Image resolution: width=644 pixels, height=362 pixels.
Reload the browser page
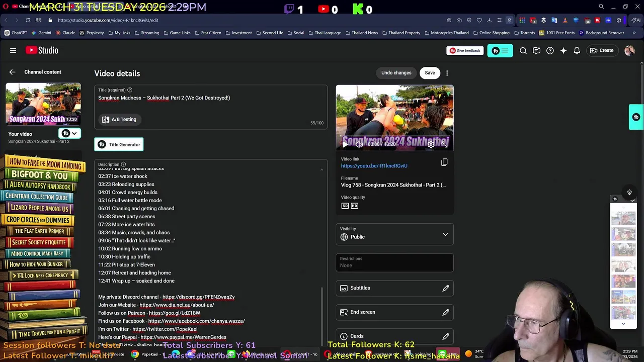(28, 20)
